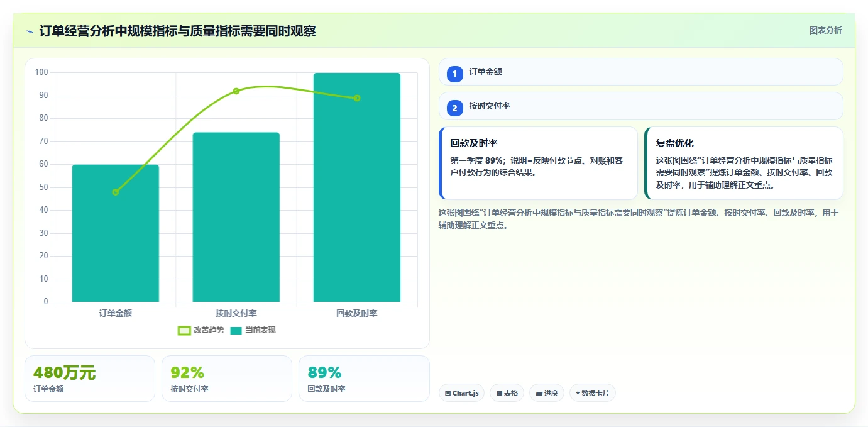Select the 回款及时率 teal bar
Screen dimensions: 868x427
tap(357, 187)
